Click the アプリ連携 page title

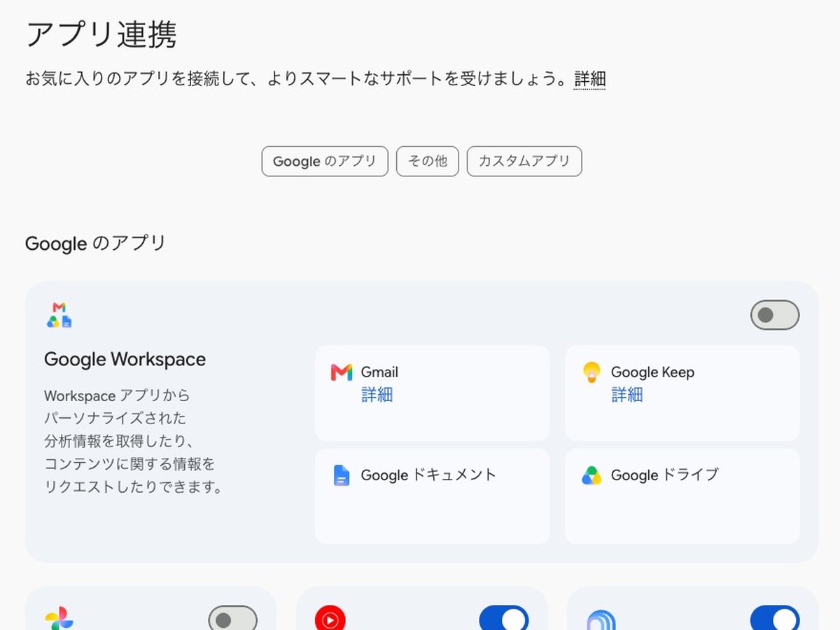coord(101,34)
